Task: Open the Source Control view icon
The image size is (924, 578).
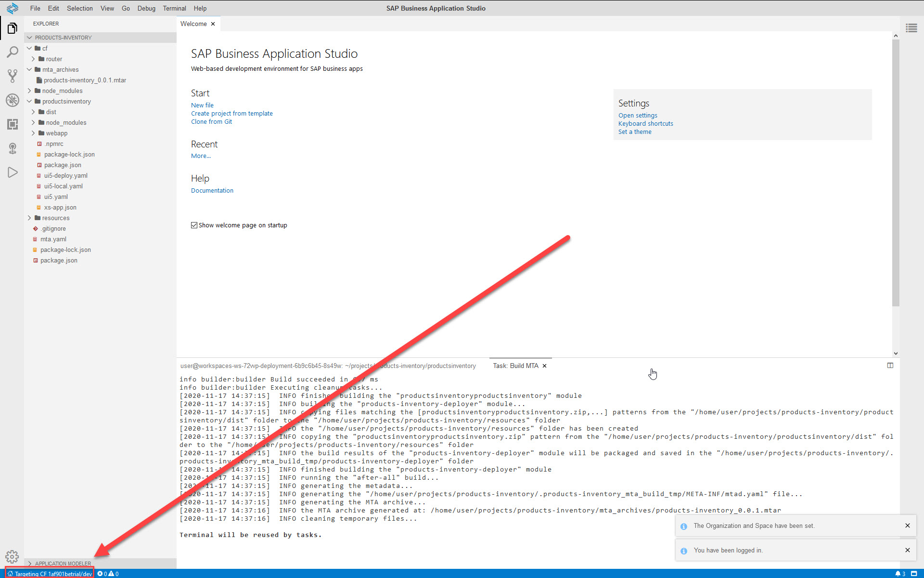Action: [13, 76]
